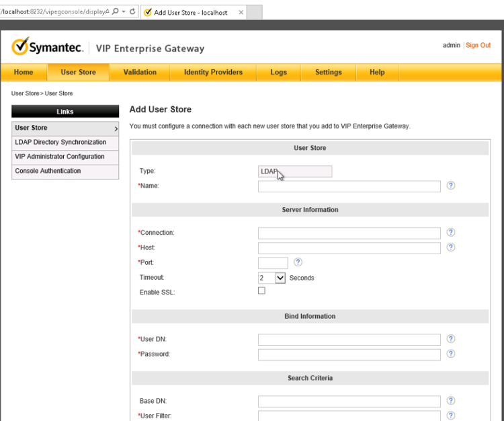The height and width of the screenshot is (421, 504).
Task: Open LDAP Directory Synchronization link
Action: click(x=60, y=143)
